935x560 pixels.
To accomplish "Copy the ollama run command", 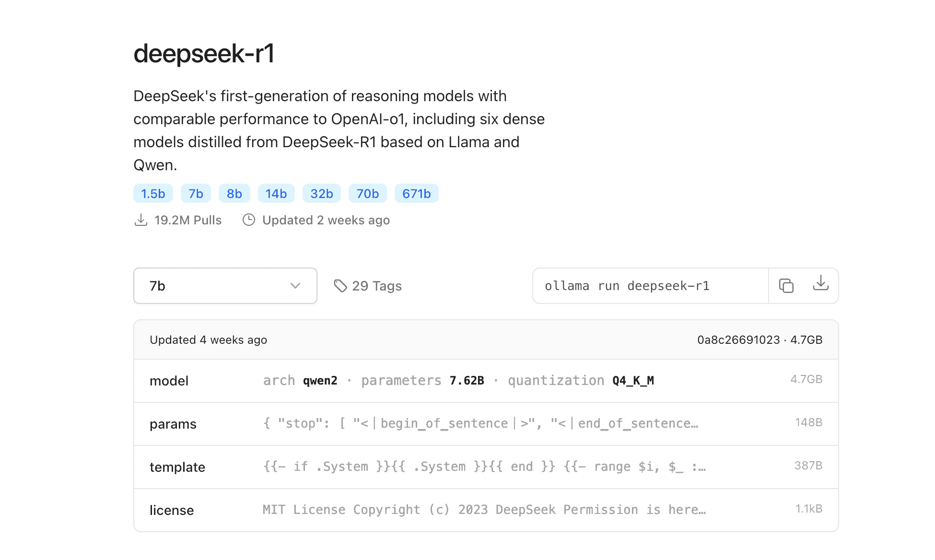I will (x=786, y=286).
